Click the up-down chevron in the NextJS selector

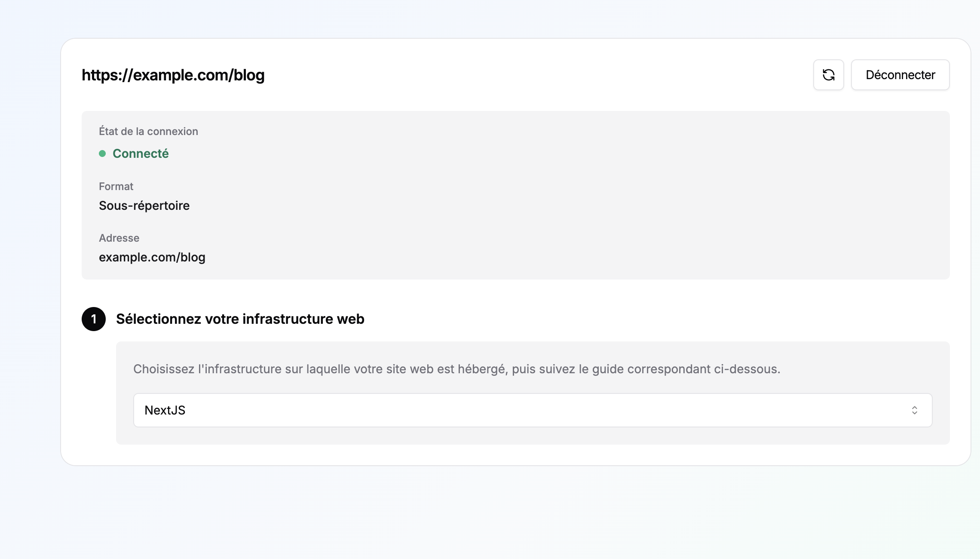click(914, 410)
